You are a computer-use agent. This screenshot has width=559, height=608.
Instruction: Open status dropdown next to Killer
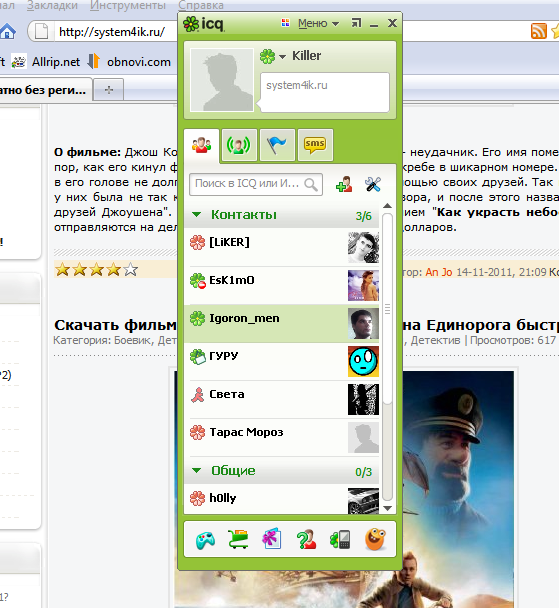click(x=283, y=57)
